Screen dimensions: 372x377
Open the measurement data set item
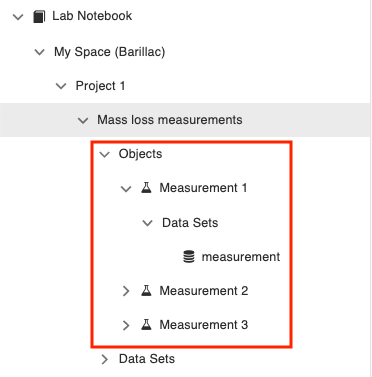point(241,257)
